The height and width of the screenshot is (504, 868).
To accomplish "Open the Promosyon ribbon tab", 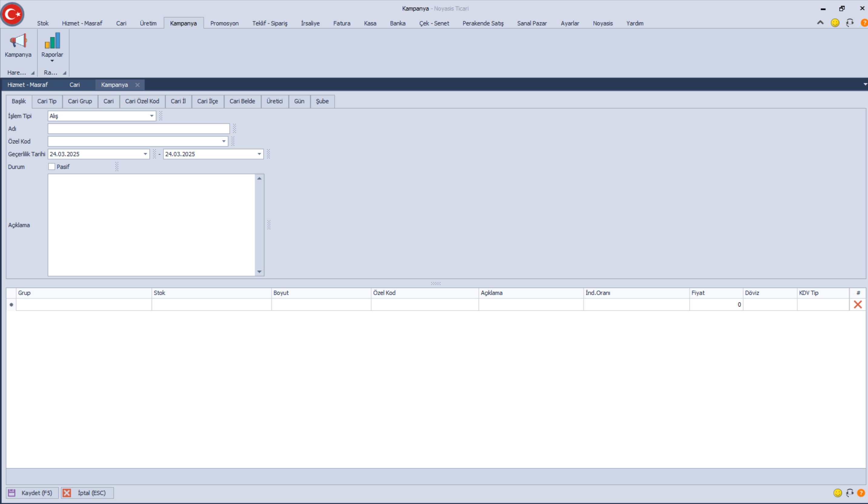I will [x=225, y=23].
